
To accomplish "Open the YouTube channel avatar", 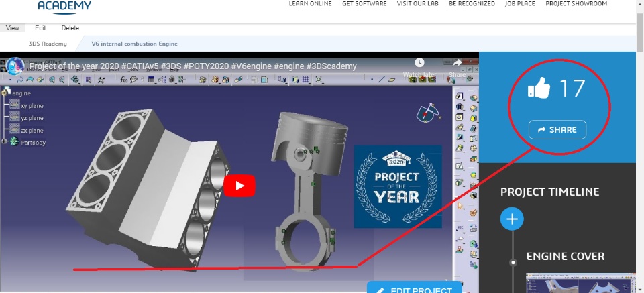I will tap(15, 66).
